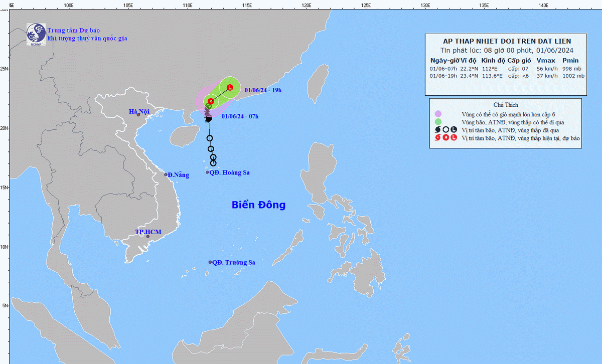Viewport: 602px width, 364px height.
Task: Click the TP.HCM city marker dot
Action: point(147,236)
